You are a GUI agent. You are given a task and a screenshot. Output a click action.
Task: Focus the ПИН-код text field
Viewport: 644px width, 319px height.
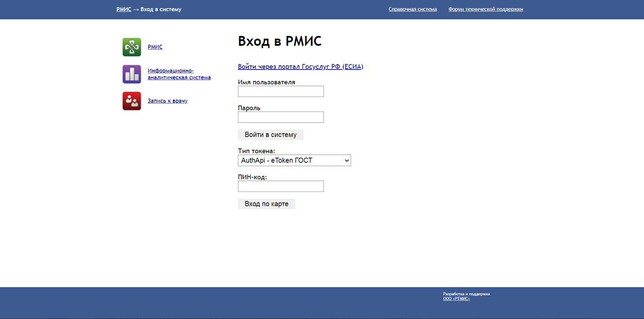(x=281, y=186)
